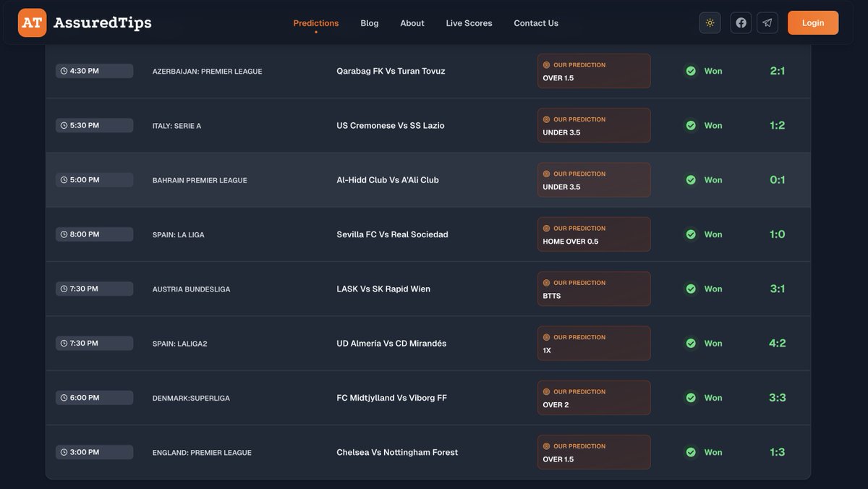Click the clock icon in UD Almería row

64,343
